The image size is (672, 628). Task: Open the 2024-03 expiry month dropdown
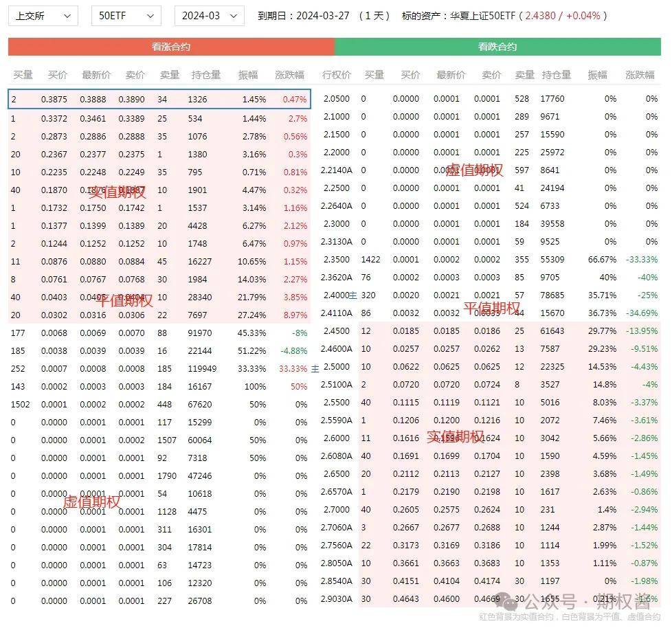[209, 16]
